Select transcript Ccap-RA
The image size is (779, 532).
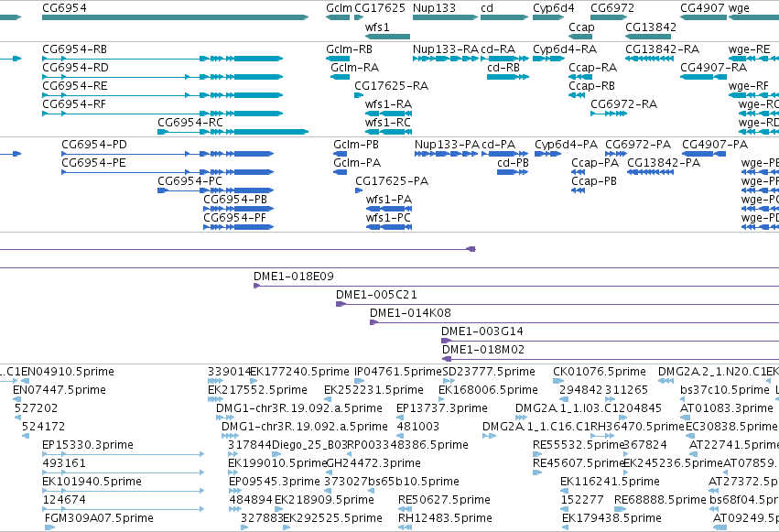(x=592, y=68)
